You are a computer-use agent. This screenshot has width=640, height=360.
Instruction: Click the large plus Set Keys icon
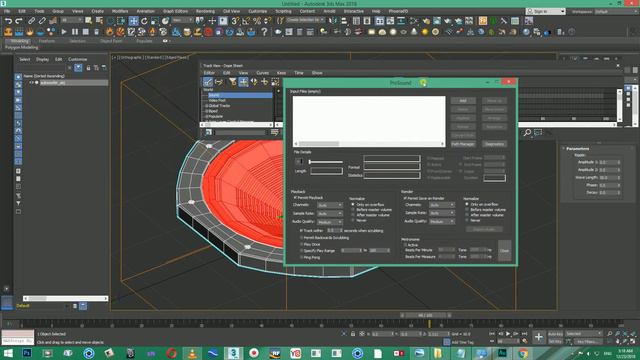tap(539, 337)
